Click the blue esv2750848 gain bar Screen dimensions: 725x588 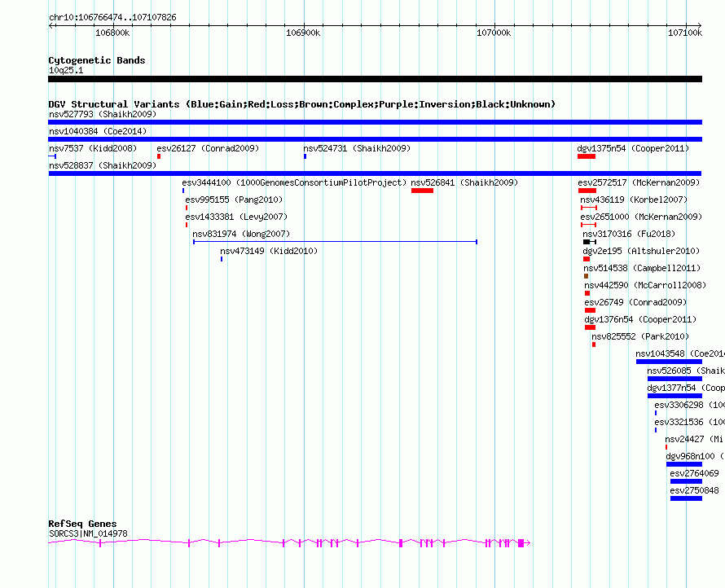click(x=686, y=498)
